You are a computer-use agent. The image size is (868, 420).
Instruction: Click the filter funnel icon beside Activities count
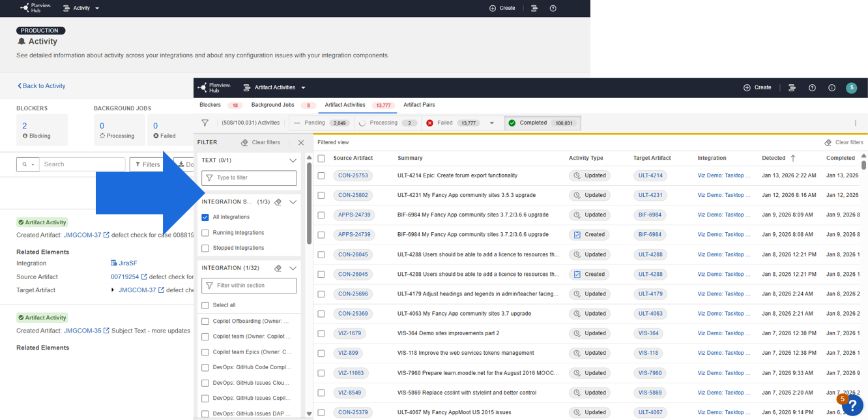pyautogui.click(x=205, y=123)
